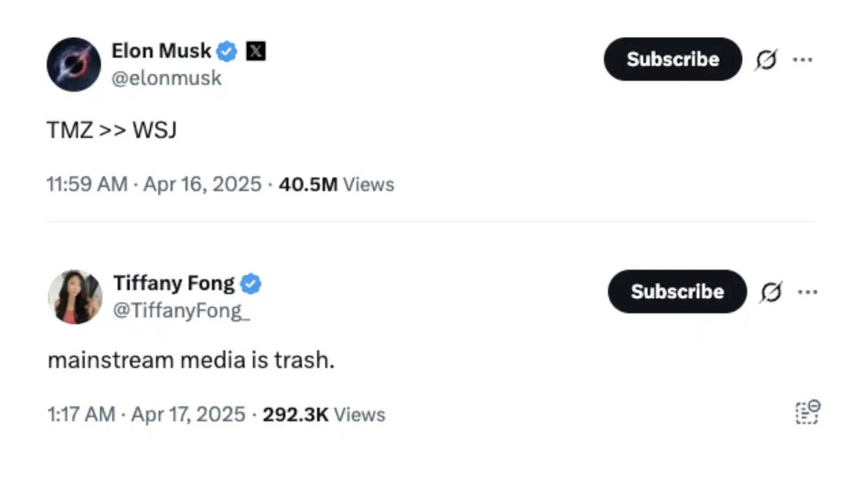This screenshot has width=868, height=483.
Task: Click the Grok icon on Tiffany Fong's post
Action: pos(771,292)
